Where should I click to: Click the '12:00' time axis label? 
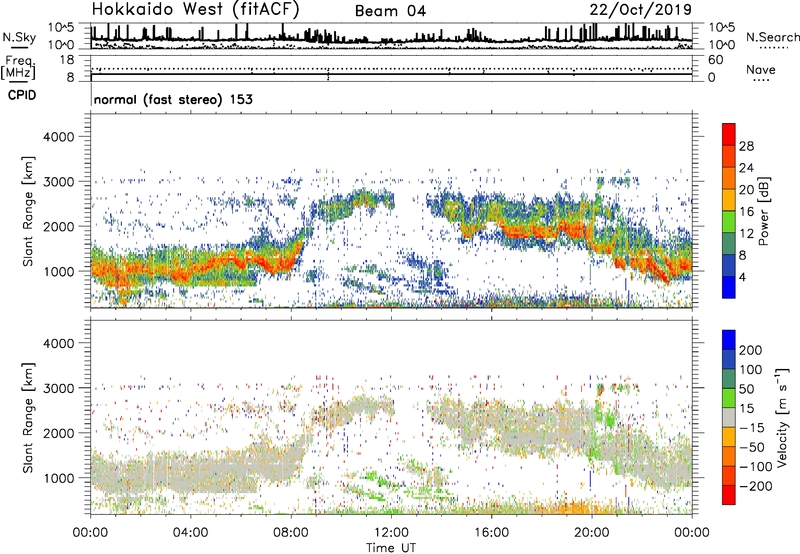391,533
